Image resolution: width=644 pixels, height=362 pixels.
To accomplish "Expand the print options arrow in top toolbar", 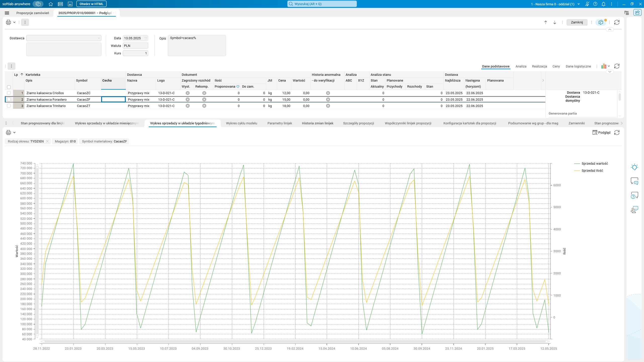I will coord(14,22).
